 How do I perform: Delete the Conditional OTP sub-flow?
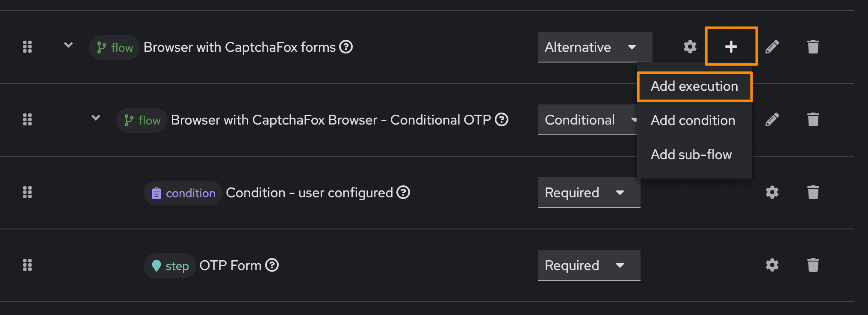[813, 119]
